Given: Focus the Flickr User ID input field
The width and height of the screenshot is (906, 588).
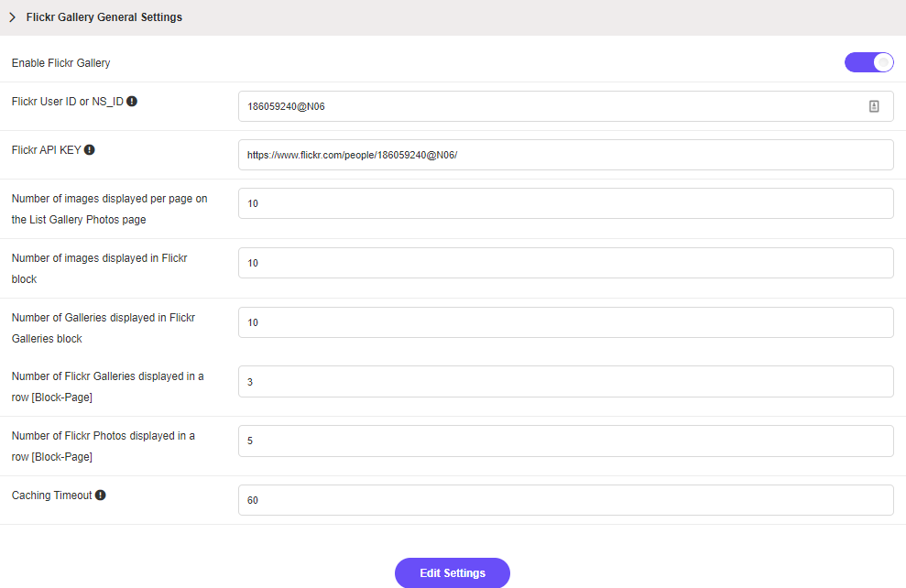Looking at the screenshot, I should [x=565, y=106].
